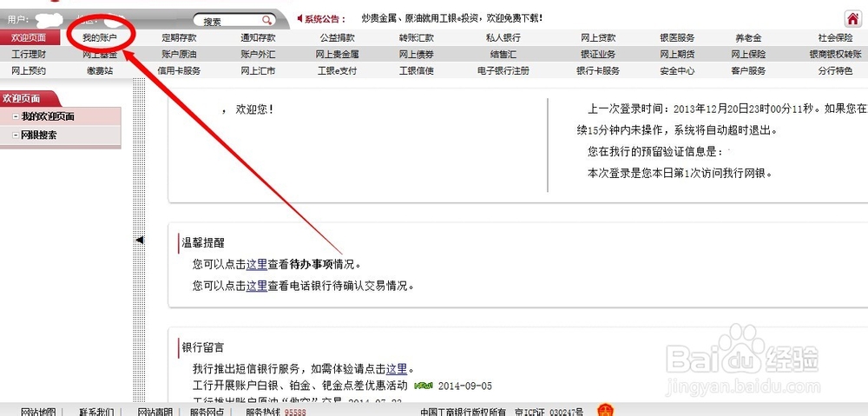Open the 欢迎页面 menu tab
Viewport: 868px width, 416px height.
29,38
